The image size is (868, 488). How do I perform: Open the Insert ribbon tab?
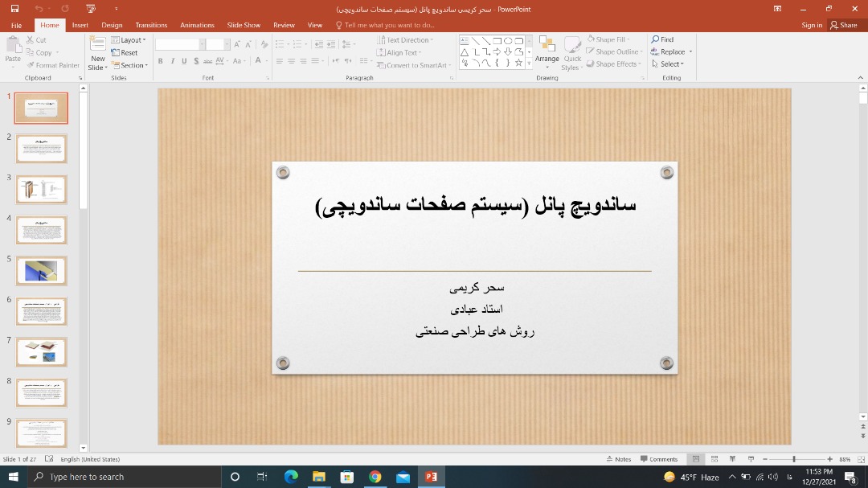click(x=80, y=25)
